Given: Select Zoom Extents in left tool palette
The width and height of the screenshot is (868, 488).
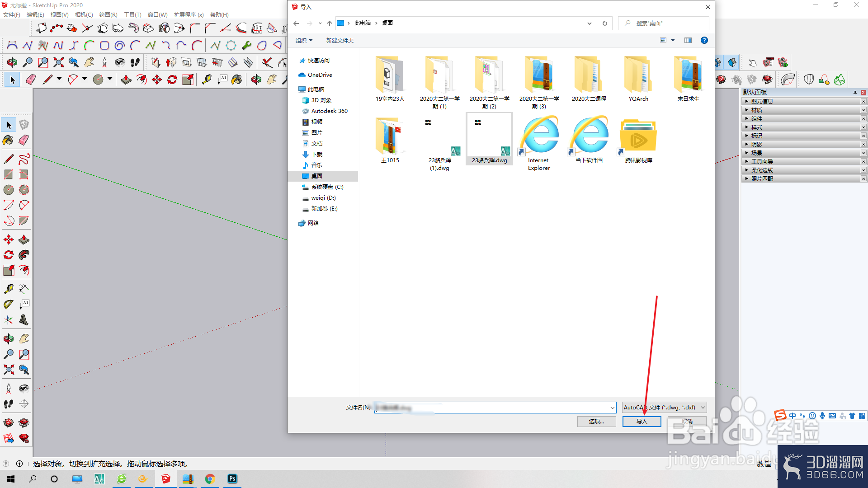Looking at the screenshot, I should coord(9,370).
